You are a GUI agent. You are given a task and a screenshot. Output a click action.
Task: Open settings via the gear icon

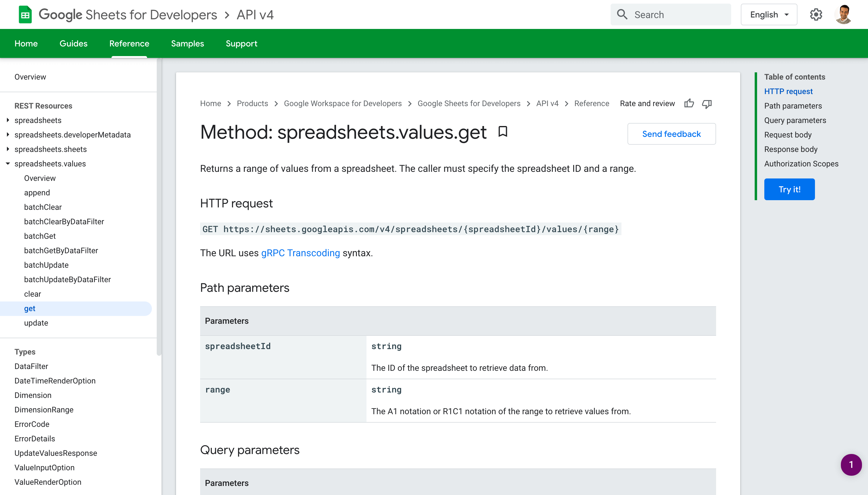816,14
